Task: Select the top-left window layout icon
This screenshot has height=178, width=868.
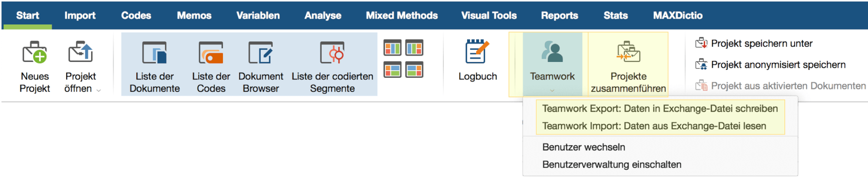Action: click(393, 48)
